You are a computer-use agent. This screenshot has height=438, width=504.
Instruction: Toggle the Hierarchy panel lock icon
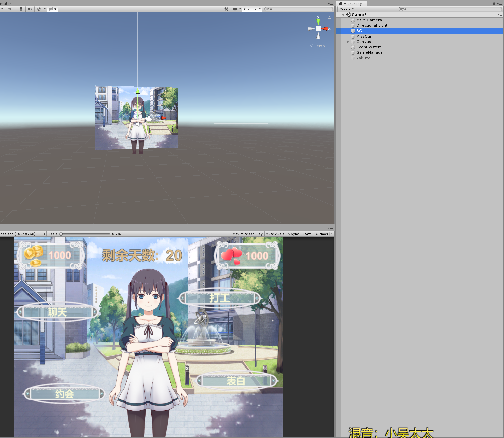pos(494,4)
